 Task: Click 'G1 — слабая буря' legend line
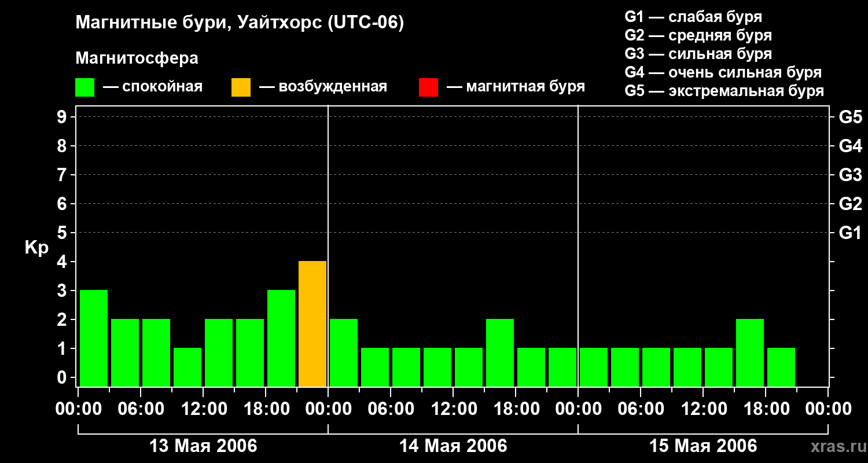pyautogui.click(x=693, y=17)
